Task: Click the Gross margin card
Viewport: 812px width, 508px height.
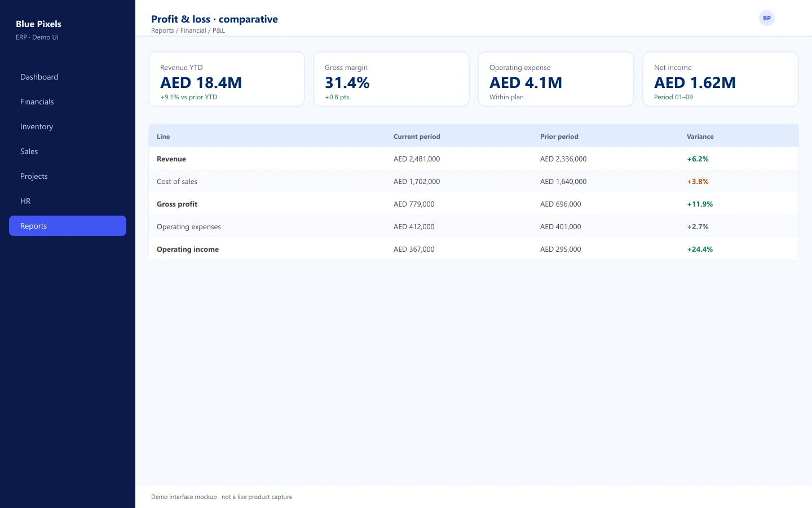Action: [391, 79]
